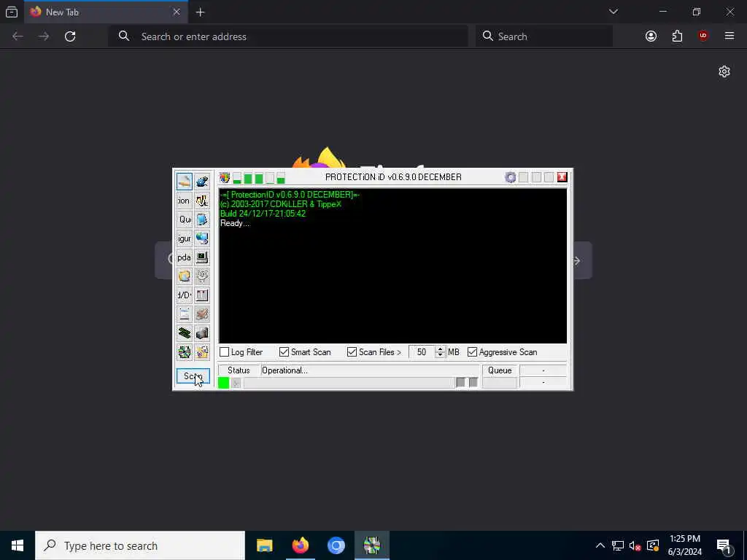Click the 'Operational...' status text
The image size is (747, 560).
click(x=285, y=370)
